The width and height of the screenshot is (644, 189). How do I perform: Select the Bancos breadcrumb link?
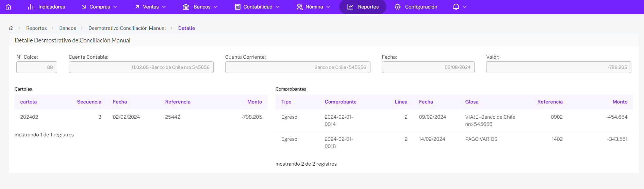[x=68, y=28]
